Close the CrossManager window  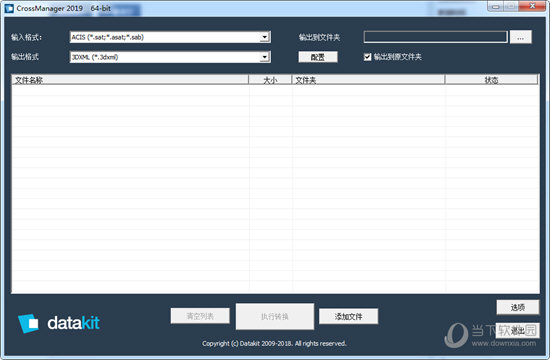[x=532, y=6]
